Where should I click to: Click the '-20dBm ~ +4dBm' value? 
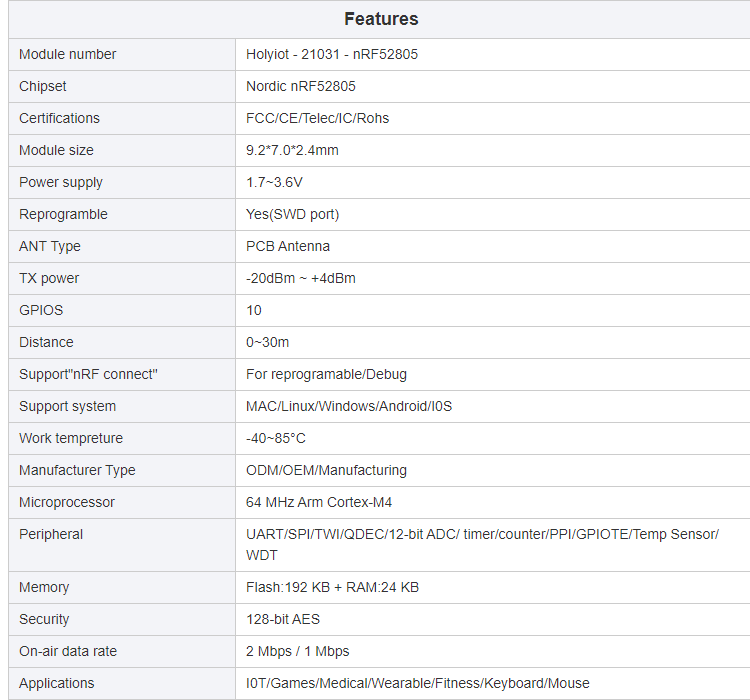click(x=301, y=278)
